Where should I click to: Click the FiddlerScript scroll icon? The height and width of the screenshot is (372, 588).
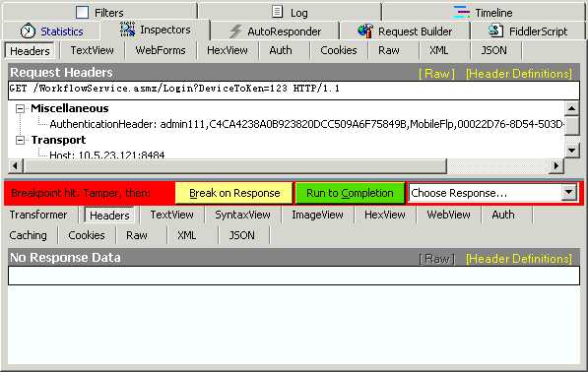pyautogui.click(x=495, y=31)
